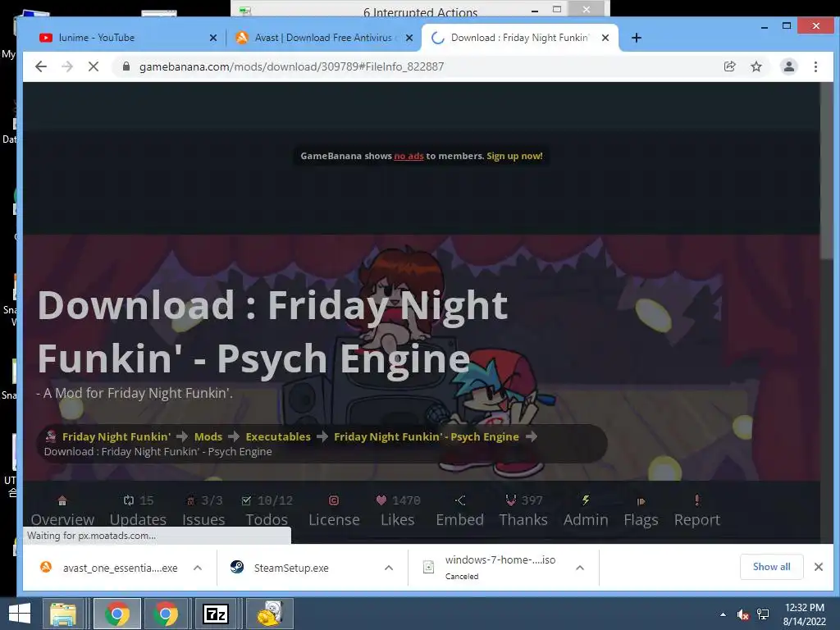
Task: Click the Friday Night Funkin' game icon in breadcrumb
Action: point(51,436)
